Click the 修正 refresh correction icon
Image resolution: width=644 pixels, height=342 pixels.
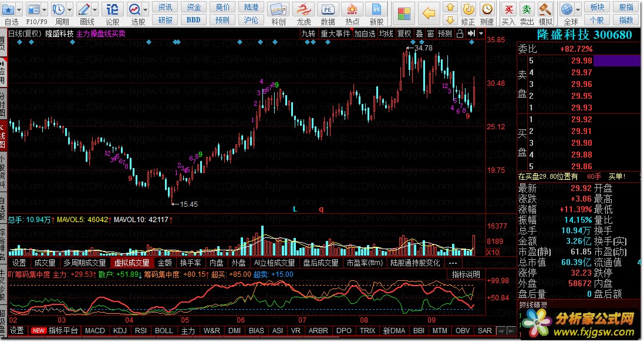[x=468, y=9]
